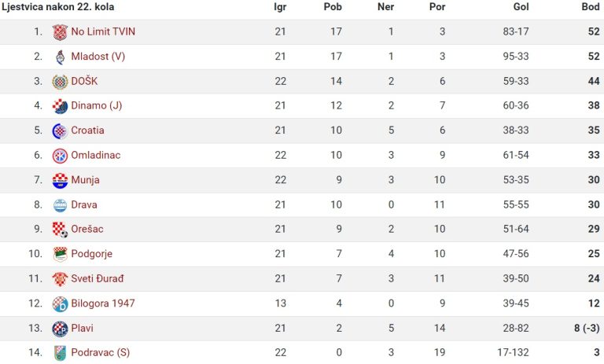
Task: Open the Podravac (S) team link
Action: point(101,352)
